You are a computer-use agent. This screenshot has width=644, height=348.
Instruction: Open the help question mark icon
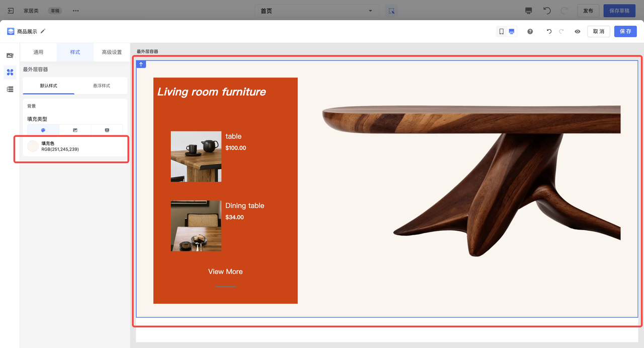coord(530,31)
